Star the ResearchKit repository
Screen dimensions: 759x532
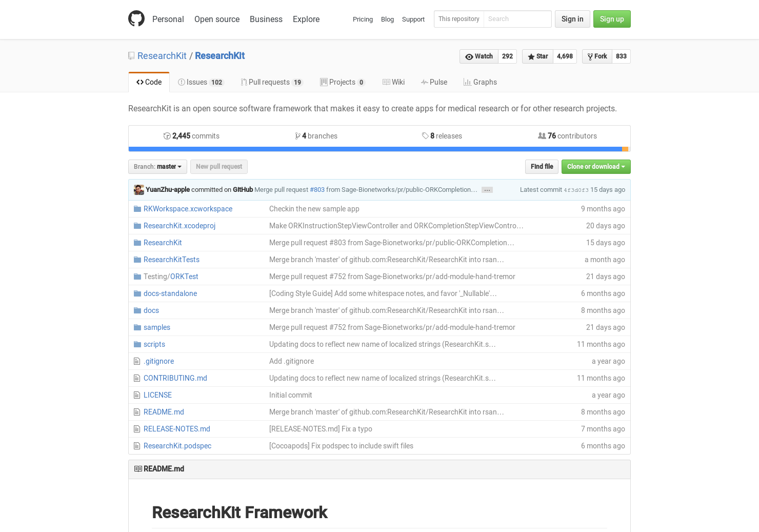tap(537, 56)
